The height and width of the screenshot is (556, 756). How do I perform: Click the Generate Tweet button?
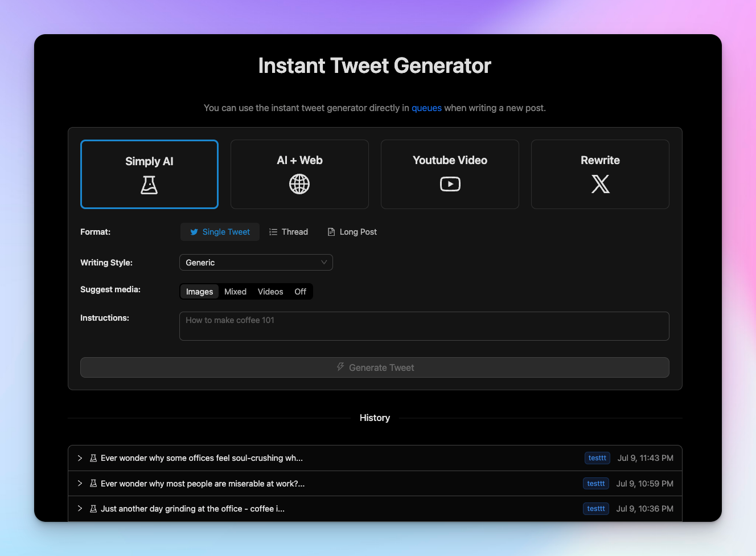coord(375,367)
